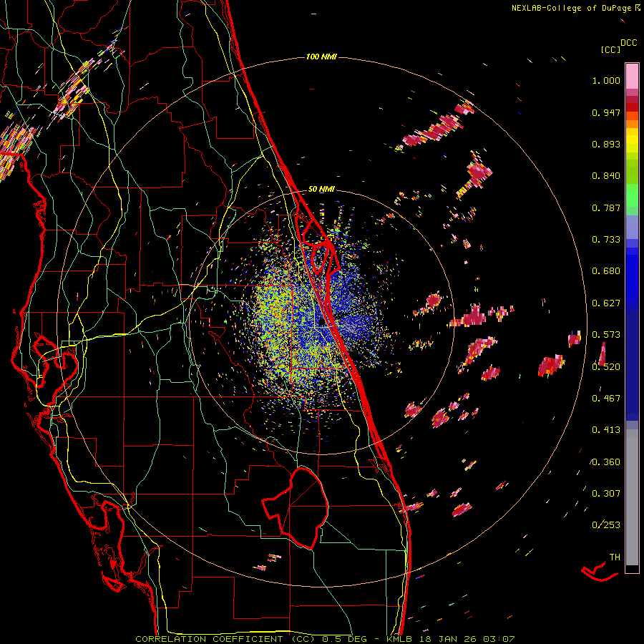Select the 0.733 legend value
Viewport: 644px width, 644px height.
(x=606, y=240)
